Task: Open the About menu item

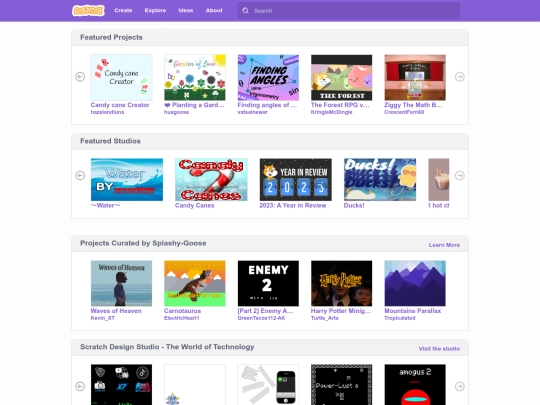Action: click(214, 10)
